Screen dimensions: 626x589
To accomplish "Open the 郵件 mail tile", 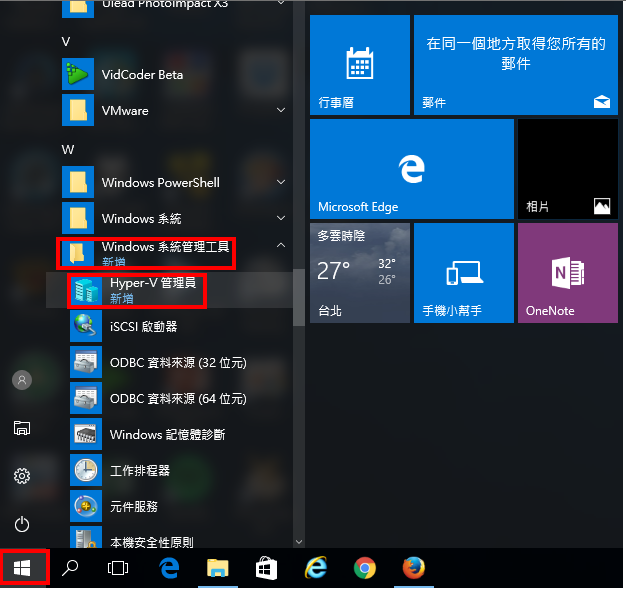I will [516, 65].
